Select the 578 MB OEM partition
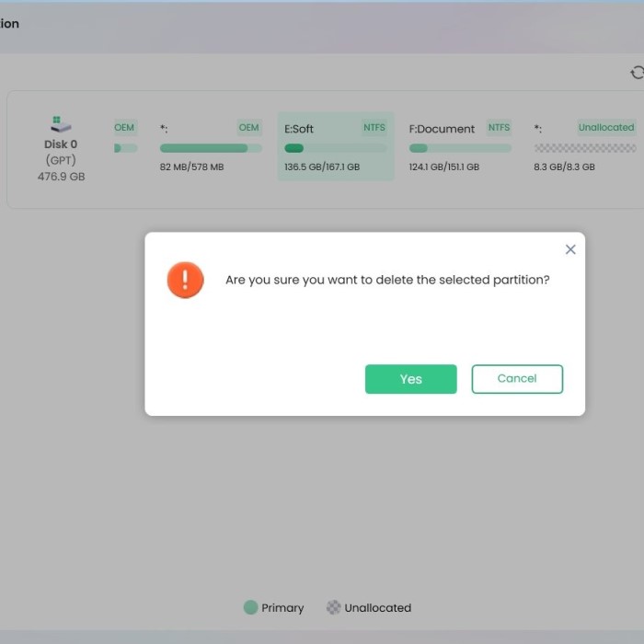644x644 pixels. click(x=211, y=146)
